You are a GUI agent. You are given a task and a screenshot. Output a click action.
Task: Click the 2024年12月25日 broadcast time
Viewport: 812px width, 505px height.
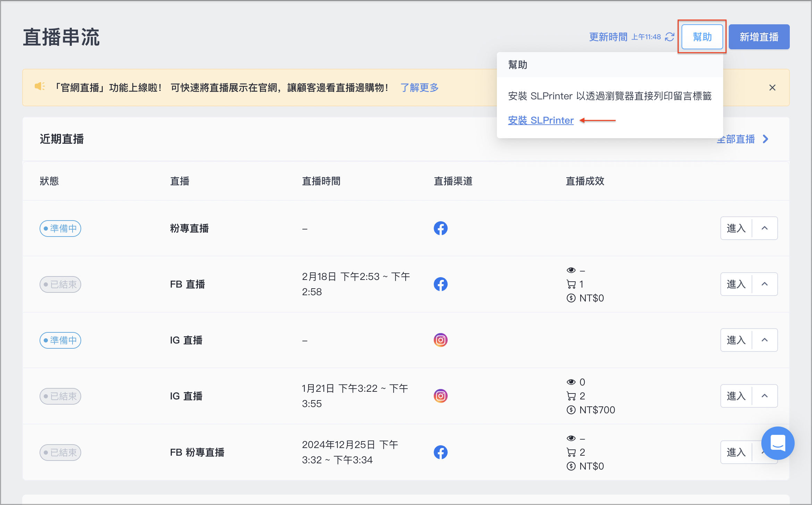[x=350, y=452]
